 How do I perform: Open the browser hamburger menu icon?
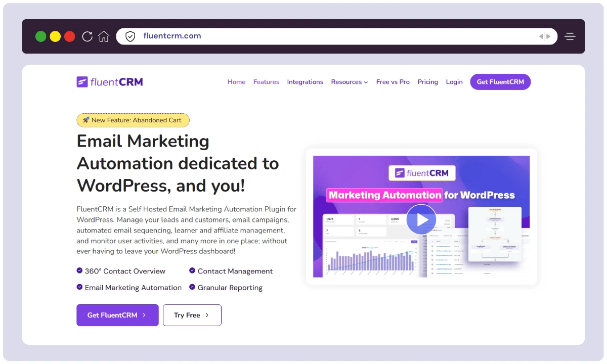tap(571, 36)
